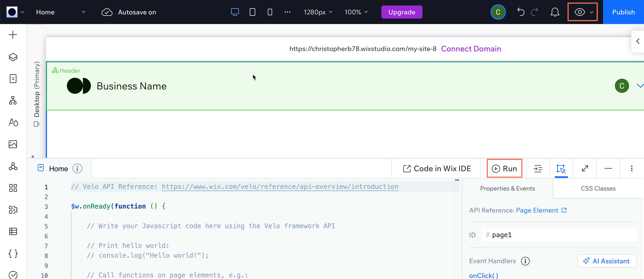Click Code in Wix IDE
644x279 pixels.
click(437, 169)
